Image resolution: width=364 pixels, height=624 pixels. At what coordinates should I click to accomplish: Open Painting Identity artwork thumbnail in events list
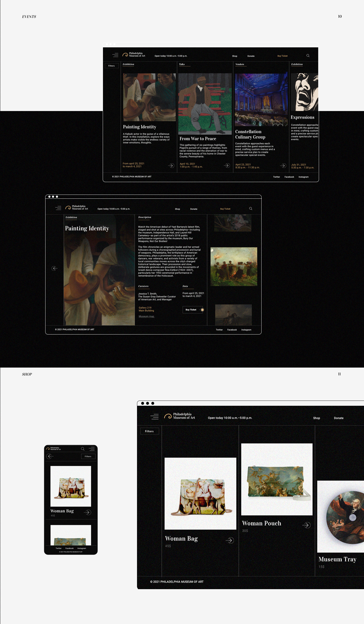tap(149, 97)
